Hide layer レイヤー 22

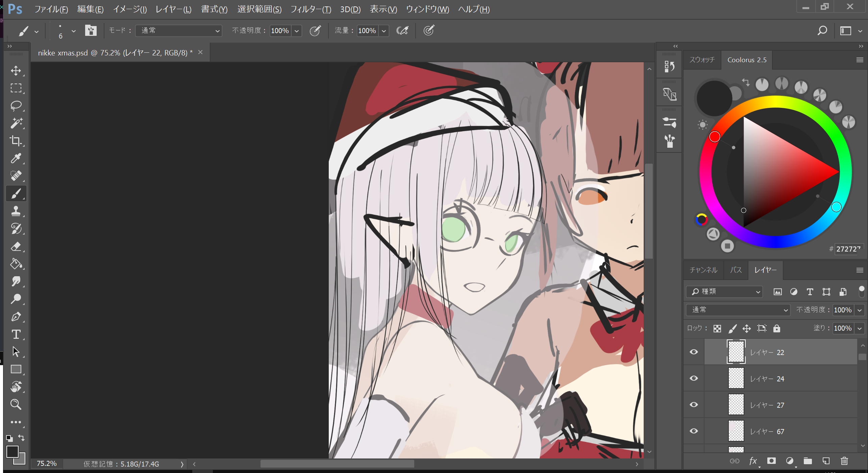tap(694, 352)
